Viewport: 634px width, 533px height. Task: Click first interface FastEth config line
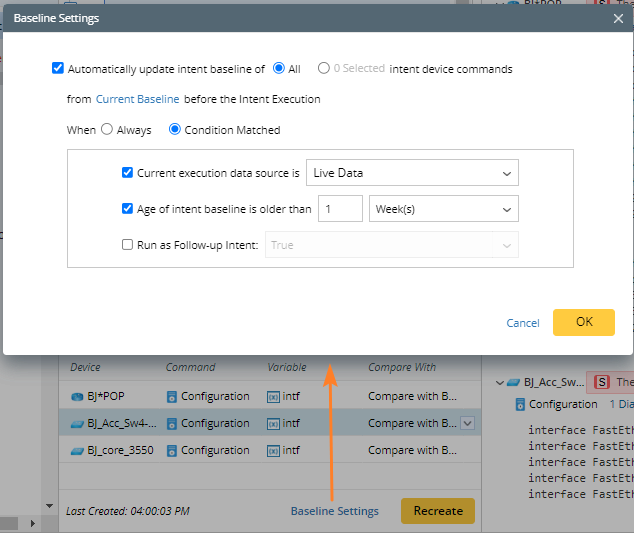click(x=581, y=430)
